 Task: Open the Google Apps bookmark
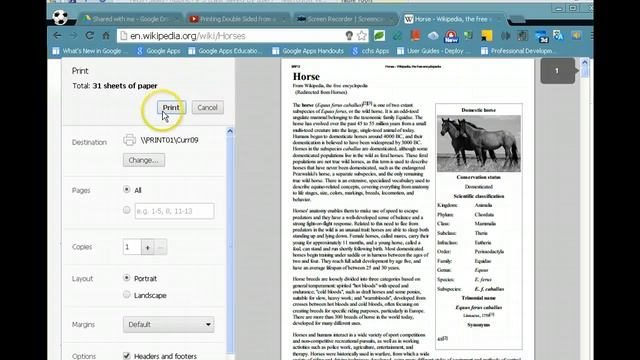[x=158, y=51]
